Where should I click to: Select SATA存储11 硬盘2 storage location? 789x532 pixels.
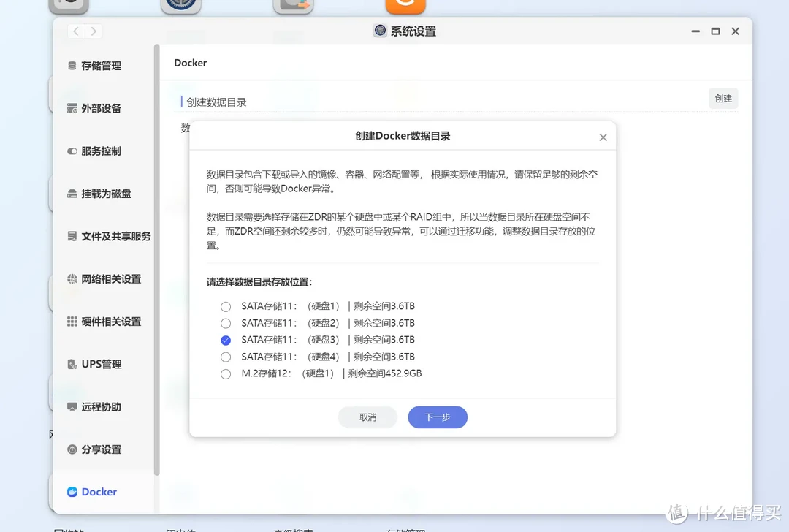tap(226, 323)
